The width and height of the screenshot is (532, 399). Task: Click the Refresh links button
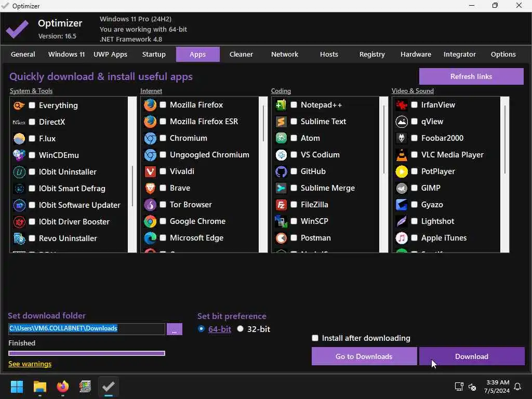pos(471,76)
